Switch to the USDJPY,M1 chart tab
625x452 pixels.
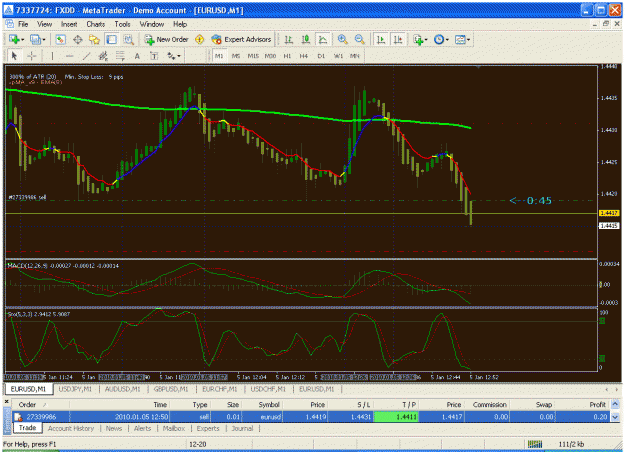point(75,389)
